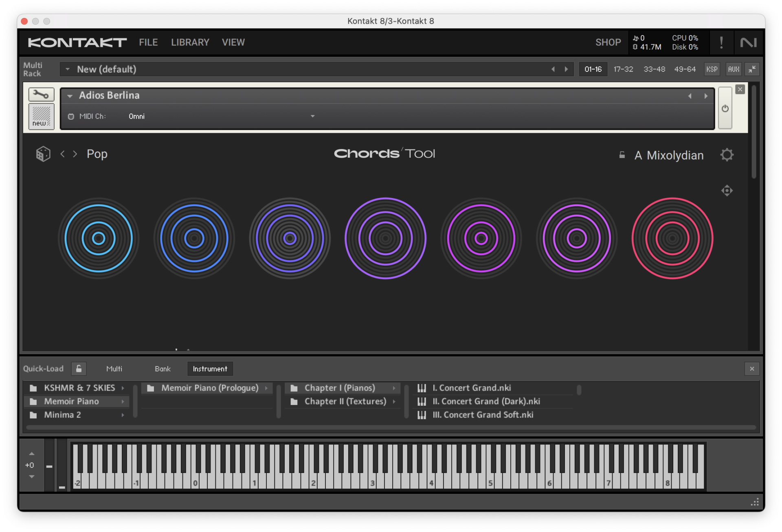Click the new instrument thumbnail icon

coord(41,116)
